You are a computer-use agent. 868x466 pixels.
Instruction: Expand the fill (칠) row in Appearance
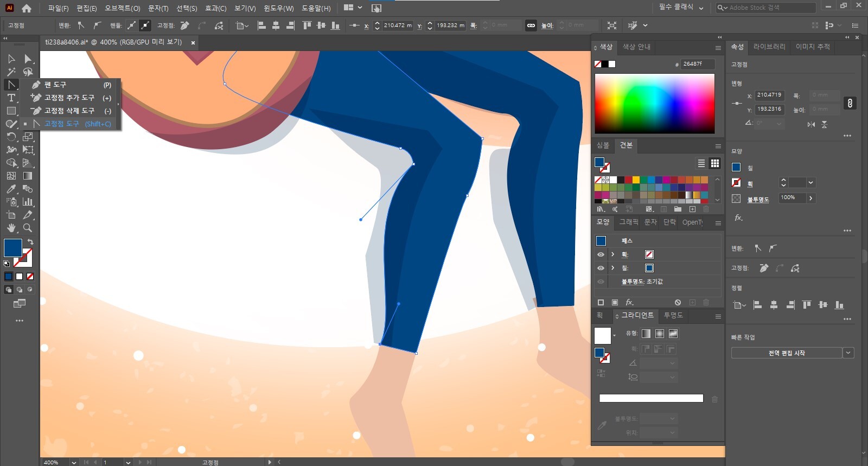point(612,268)
